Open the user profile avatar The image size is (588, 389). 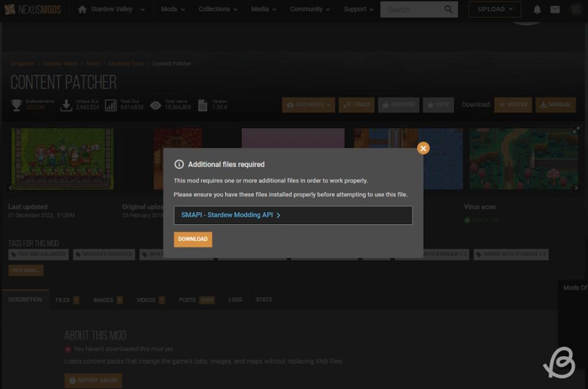pyautogui.click(x=575, y=9)
